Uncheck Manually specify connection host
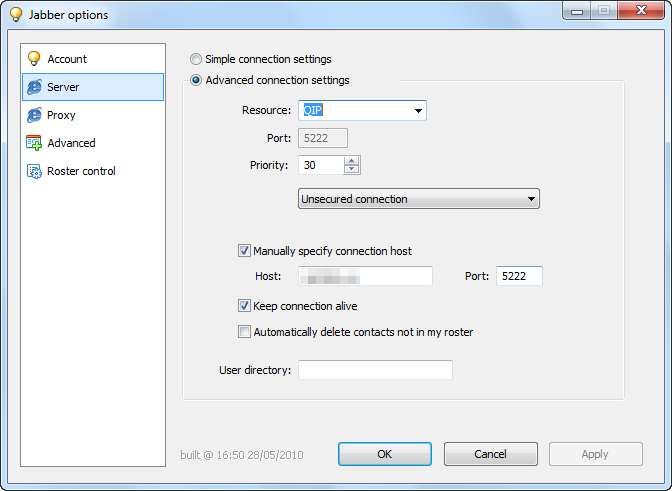Image resolution: width=672 pixels, height=491 pixels. click(244, 251)
